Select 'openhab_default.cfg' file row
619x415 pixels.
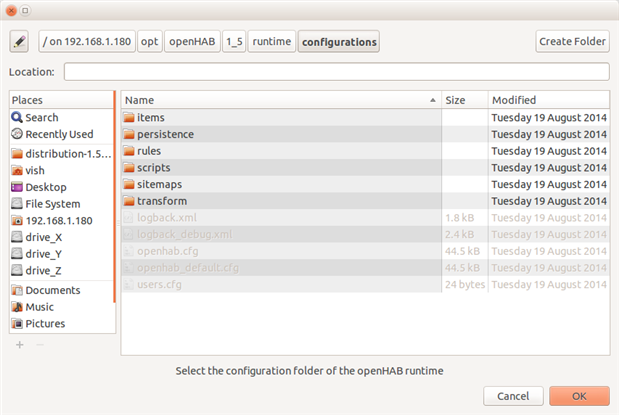click(x=365, y=268)
